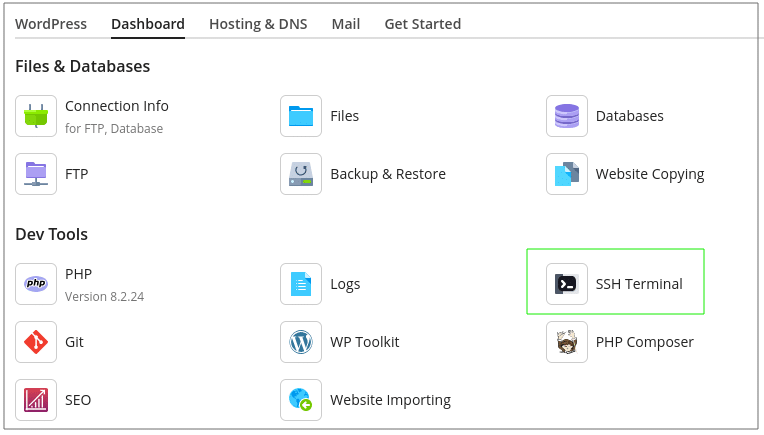Open the PHP settings icon
The height and width of the screenshot is (435, 764).
pyautogui.click(x=36, y=284)
